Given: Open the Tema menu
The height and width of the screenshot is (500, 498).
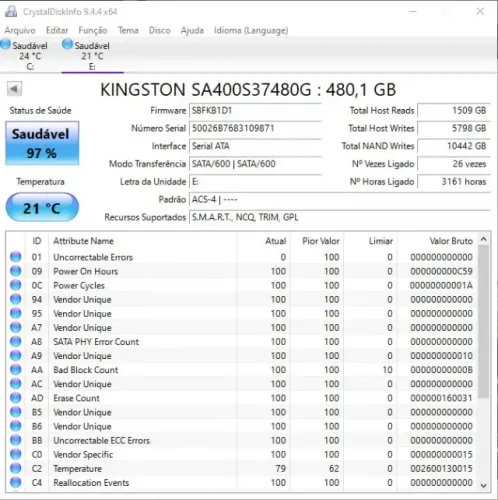Looking at the screenshot, I should point(128,30).
